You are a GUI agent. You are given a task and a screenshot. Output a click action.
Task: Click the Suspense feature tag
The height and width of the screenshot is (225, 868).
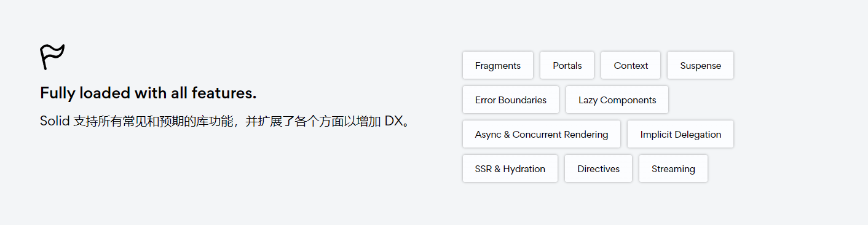[701, 65]
